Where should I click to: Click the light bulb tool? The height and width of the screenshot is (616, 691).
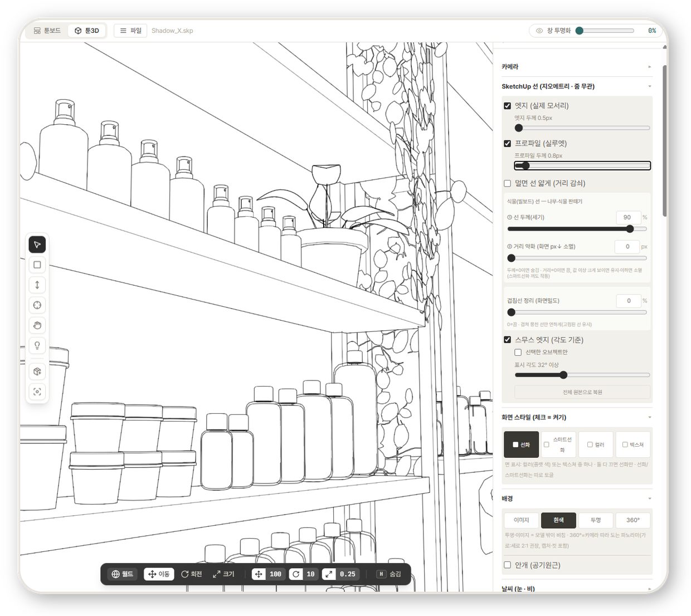tap(37, 345)
